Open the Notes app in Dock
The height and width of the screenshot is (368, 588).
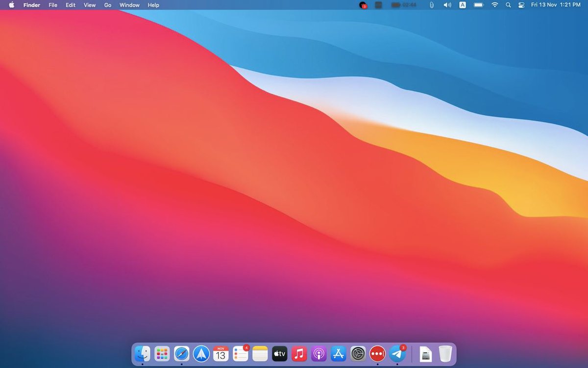[x=260, y=353]
